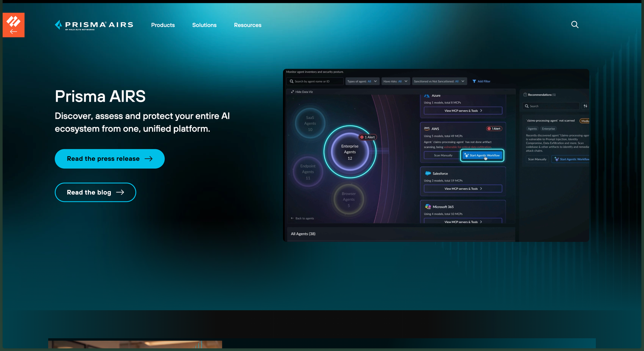
Task: Select the Browser Agents 5 bubble
Action: (349, 199)
